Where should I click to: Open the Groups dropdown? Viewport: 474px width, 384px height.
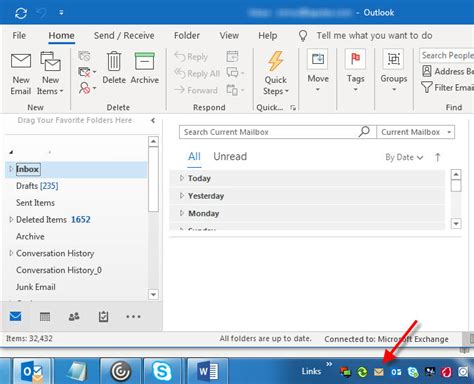[394, 71]
